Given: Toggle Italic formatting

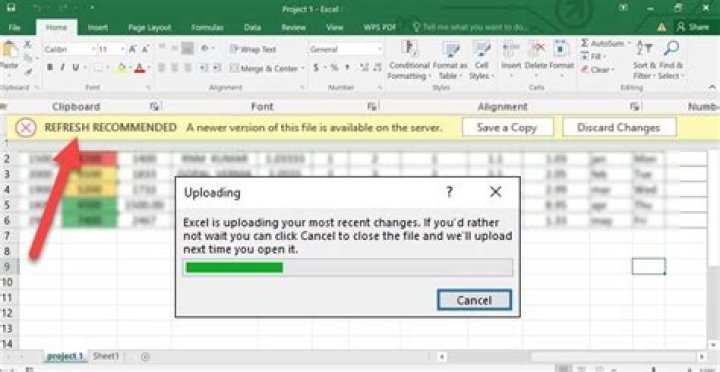Looking at the screenshot, I should tap(63, 68).
